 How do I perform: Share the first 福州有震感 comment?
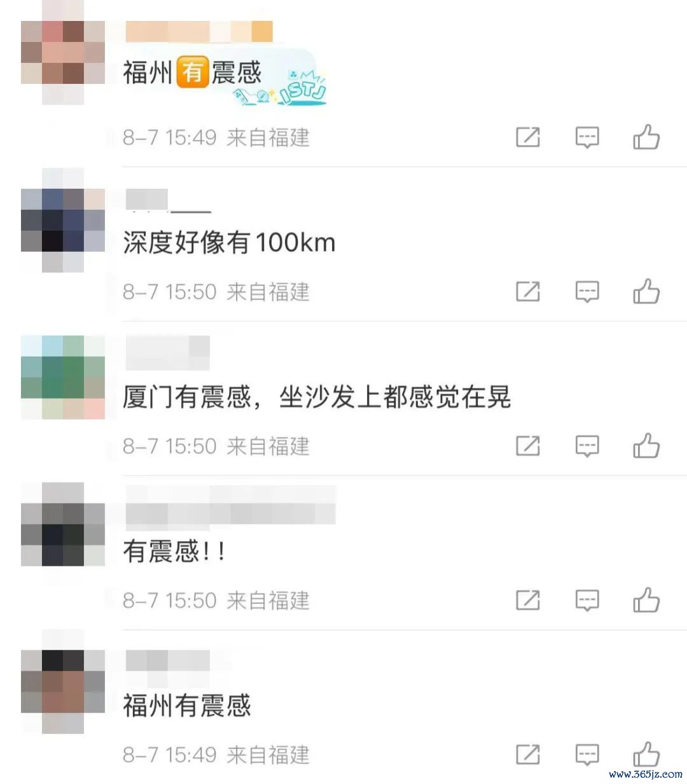click(527, 137)
